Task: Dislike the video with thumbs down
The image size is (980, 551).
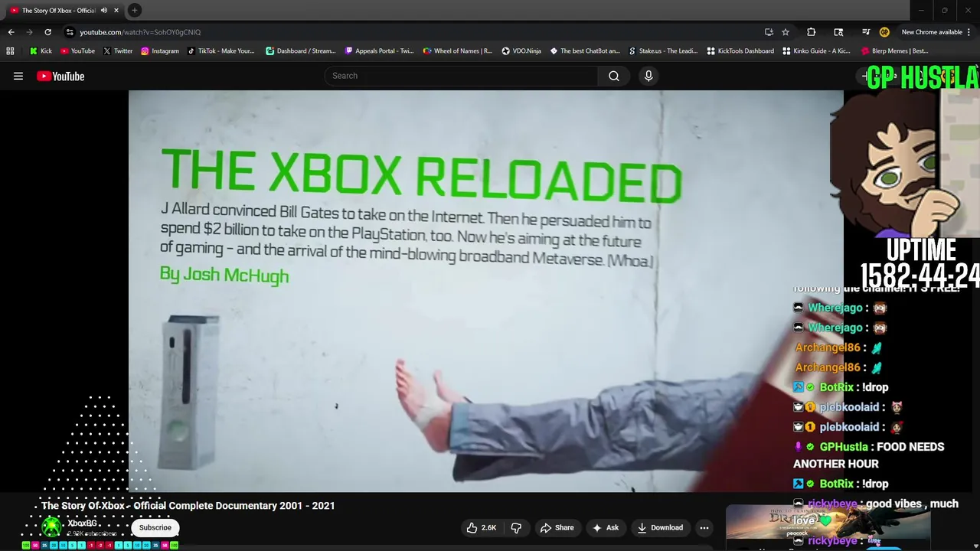Action: (516, 527)
